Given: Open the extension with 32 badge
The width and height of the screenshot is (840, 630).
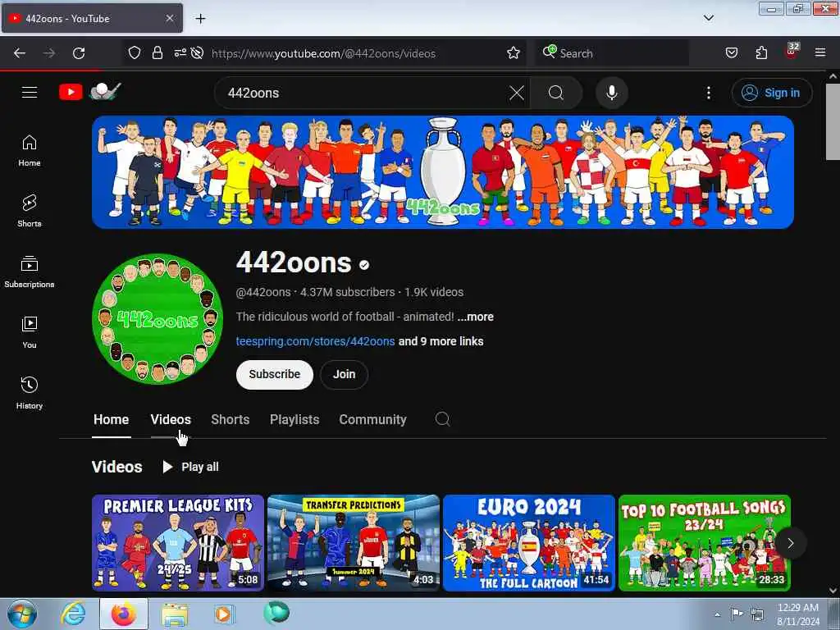Looking at the screenshot, I should click(x=792, y=52).
